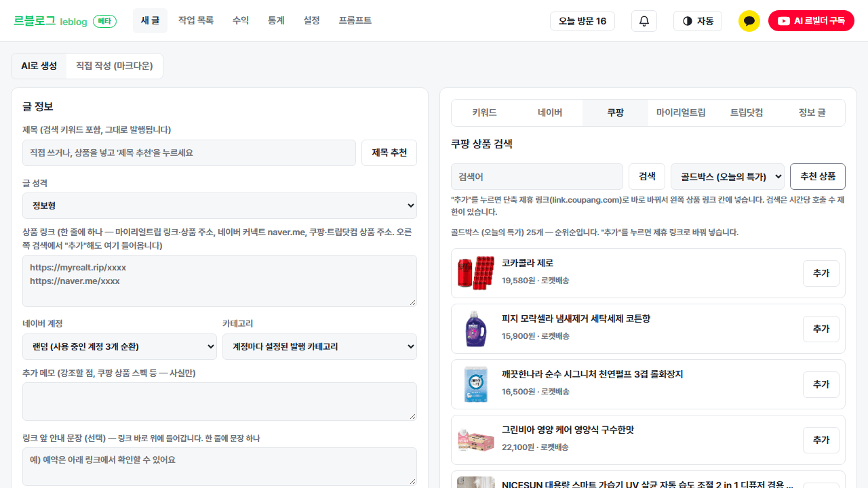Viewport: 868px width, 488px height.
Task: Click the yellow KakaoTalk chat icon
Action: tap(749, 21)
